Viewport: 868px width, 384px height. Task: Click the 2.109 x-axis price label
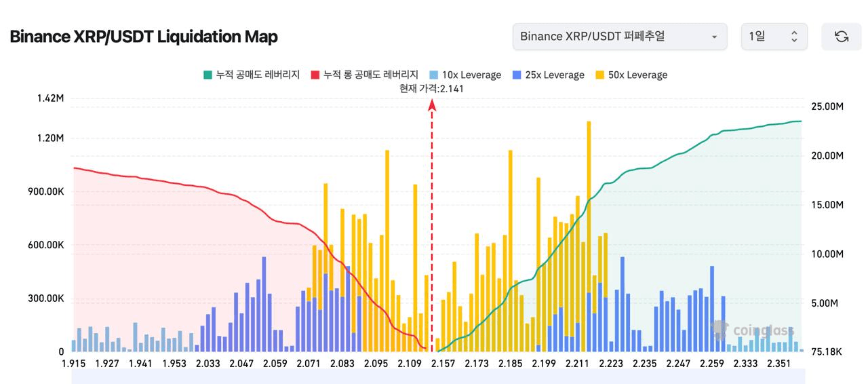click(410, 364)
